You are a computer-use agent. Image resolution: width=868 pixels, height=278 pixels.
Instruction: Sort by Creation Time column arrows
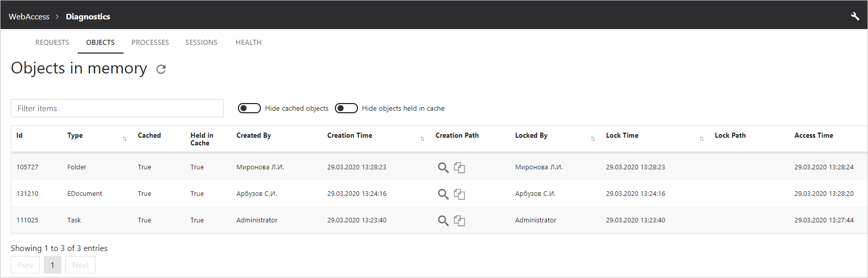click(422, 139)
